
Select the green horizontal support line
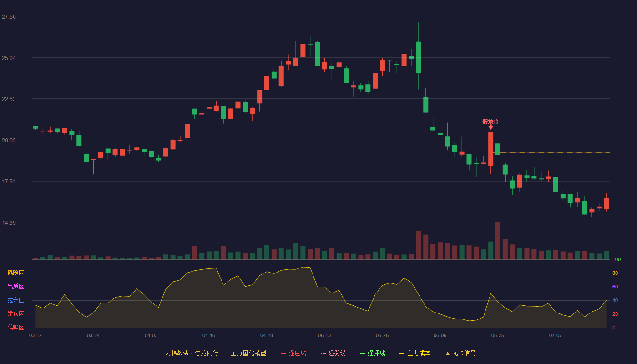pyautogui.click(x=550, y=174)
